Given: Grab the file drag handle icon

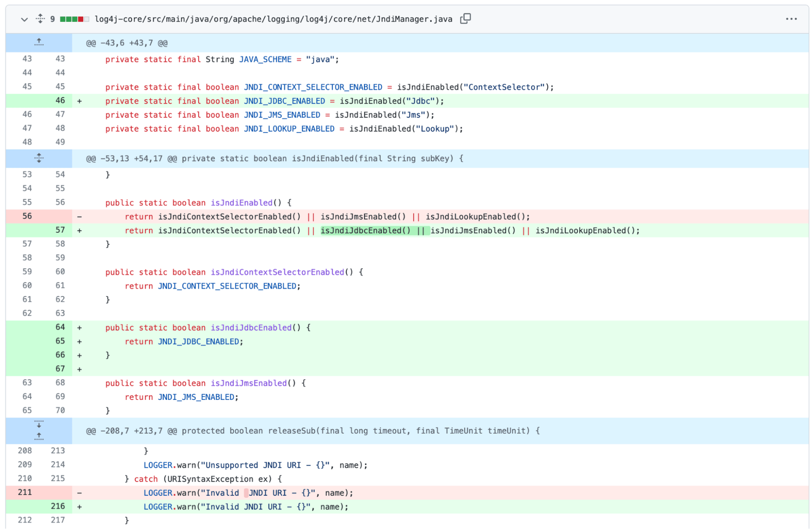Looking at the screenshot, I should coord(40,19).
